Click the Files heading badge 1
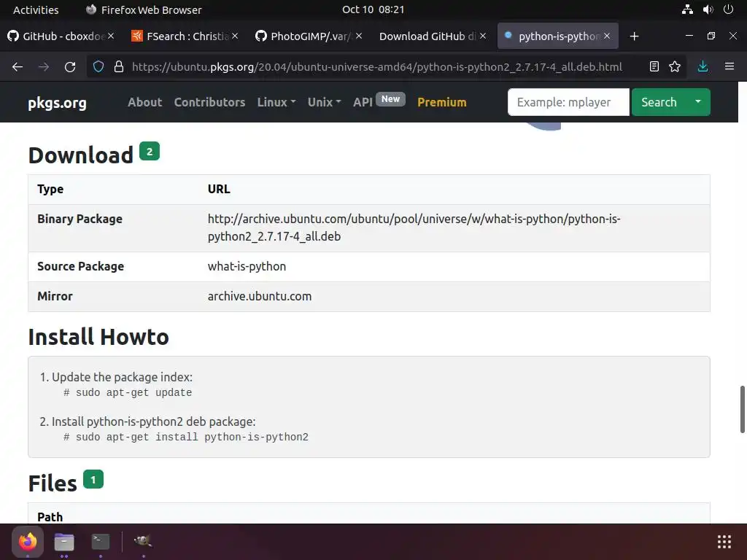The image size is (747, 560). click(x=93, y=479)
